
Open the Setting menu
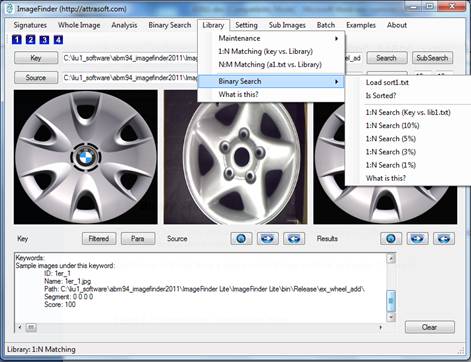246,25
